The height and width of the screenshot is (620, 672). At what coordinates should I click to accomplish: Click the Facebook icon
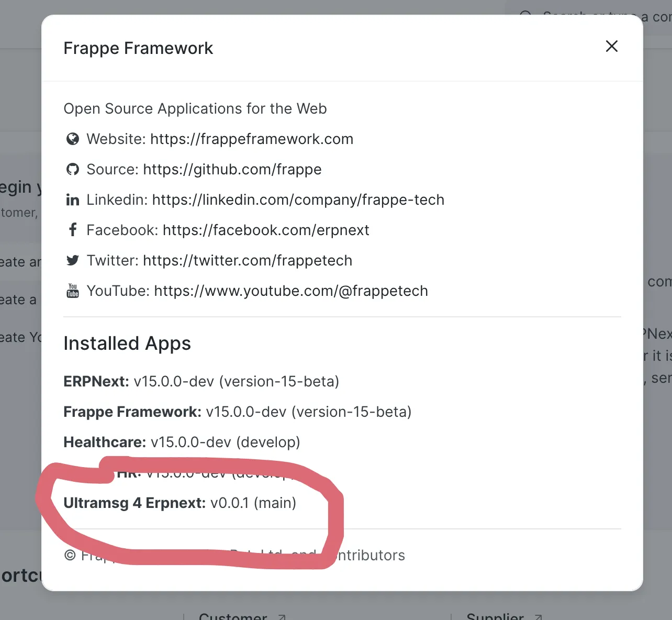click(x=73, y=230)
